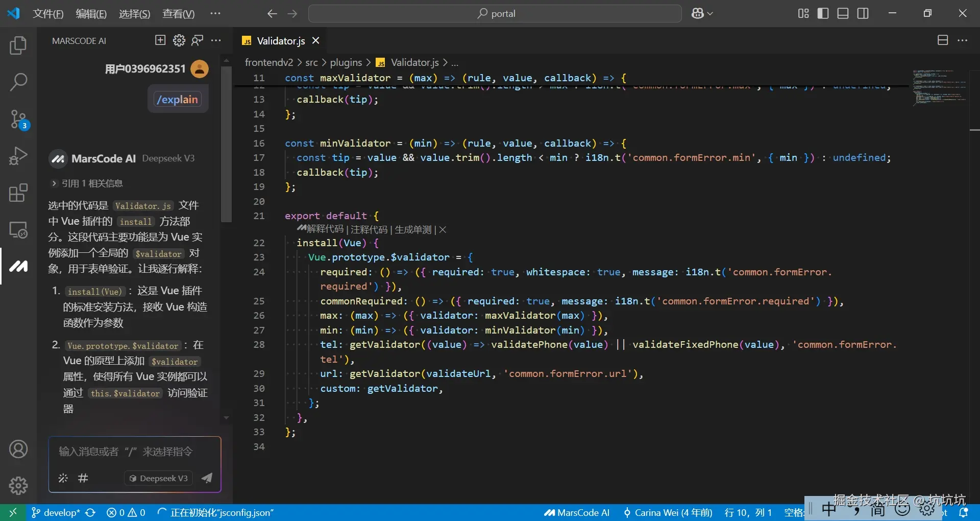Select the Validator.js editor tab
Viewport: 980px width, 521px height.
pyautogui.click(x=280, y=41)
